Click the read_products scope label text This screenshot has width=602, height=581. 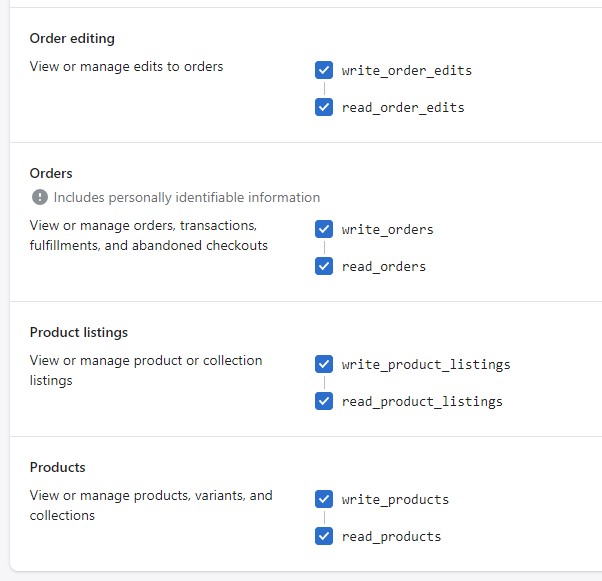[x=391, y=537]
